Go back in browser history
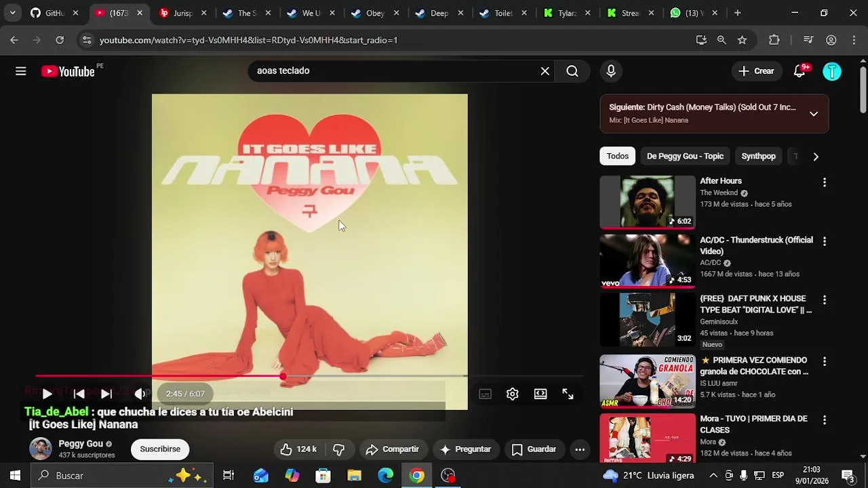This screenshot has height=488, width=868. [14, 40]
